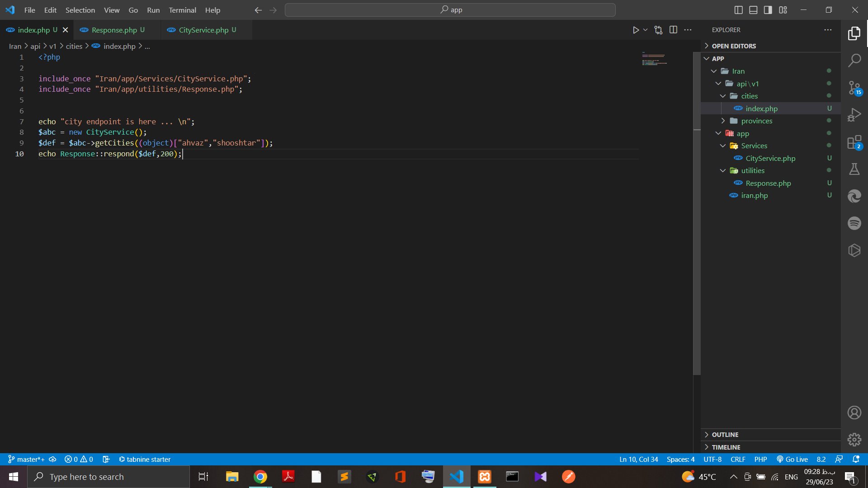Toggle Panel layout button
The width and height of the screenshot is (868, 488).
[753, 10]
